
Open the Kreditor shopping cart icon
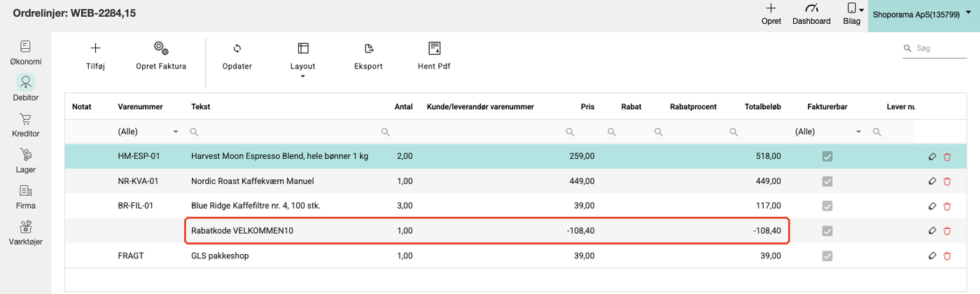pos(25,119)
